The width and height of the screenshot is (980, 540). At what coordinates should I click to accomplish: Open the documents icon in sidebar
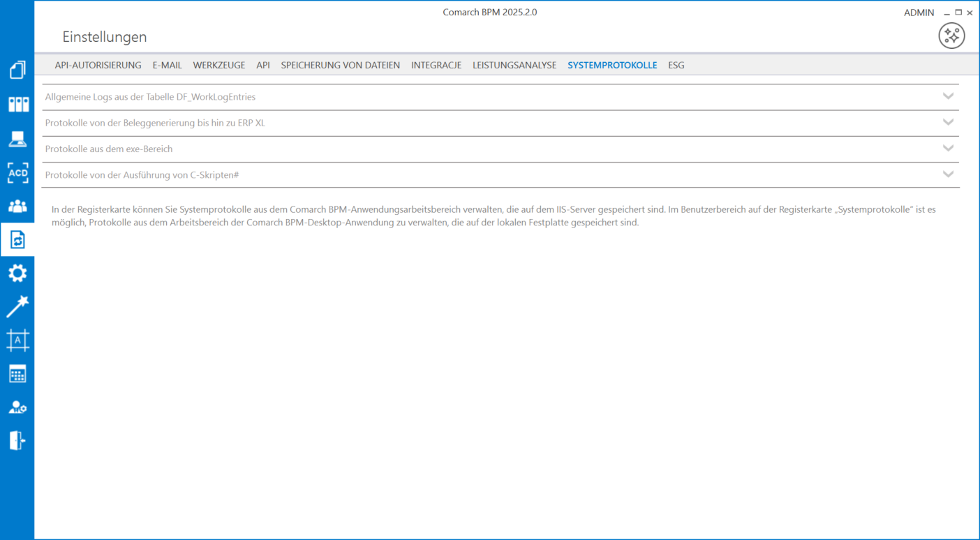pos(17,70)
